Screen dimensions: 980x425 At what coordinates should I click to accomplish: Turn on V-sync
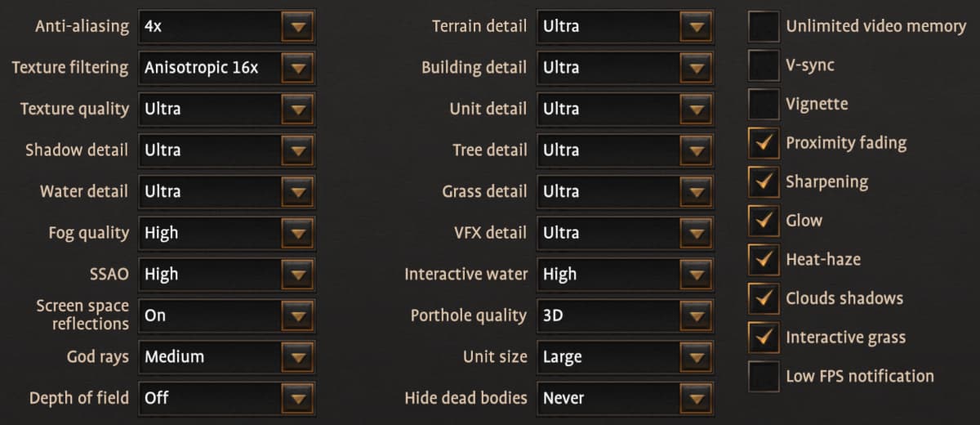click(x=764, y=65)
